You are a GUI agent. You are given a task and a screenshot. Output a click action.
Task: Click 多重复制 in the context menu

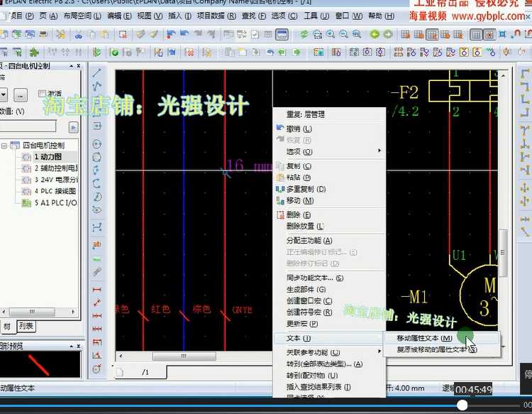306,189
